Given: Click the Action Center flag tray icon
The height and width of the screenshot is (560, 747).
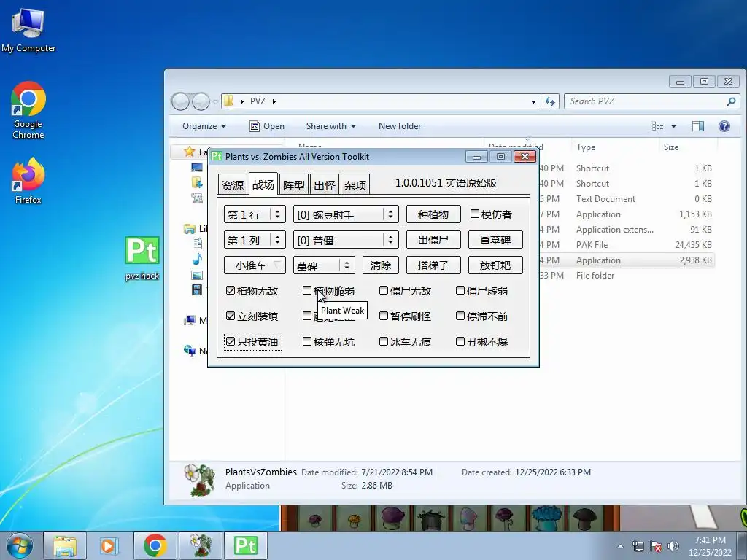Looking at the screenshot, I should coord(656,545).
